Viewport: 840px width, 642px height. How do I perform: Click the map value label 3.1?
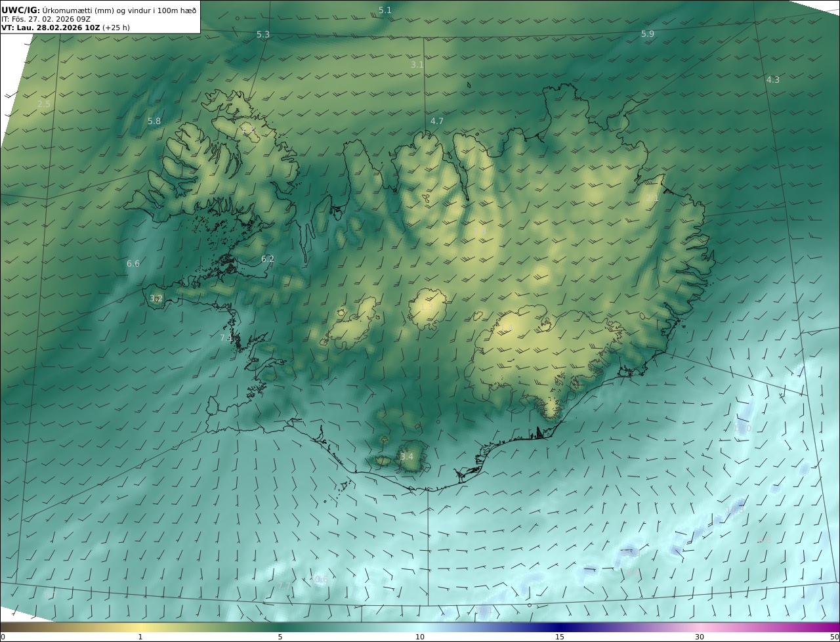[417, 64]
